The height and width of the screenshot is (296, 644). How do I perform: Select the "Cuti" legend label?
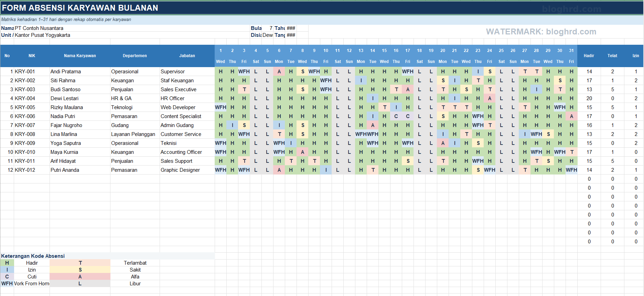[32, 277]
